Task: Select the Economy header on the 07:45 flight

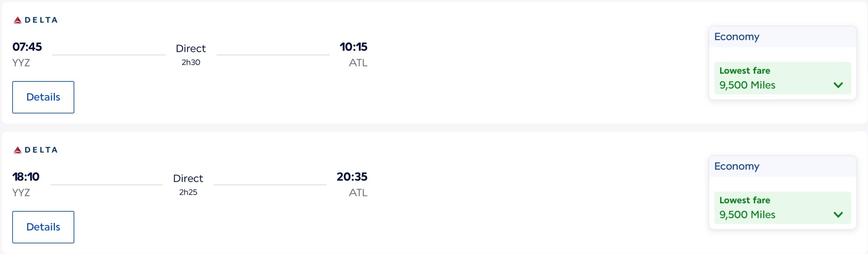Action: [736, 37]
